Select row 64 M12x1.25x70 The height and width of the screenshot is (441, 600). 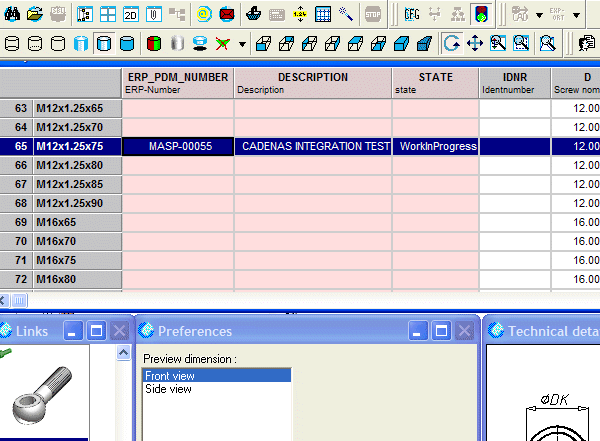pos(61,127)
